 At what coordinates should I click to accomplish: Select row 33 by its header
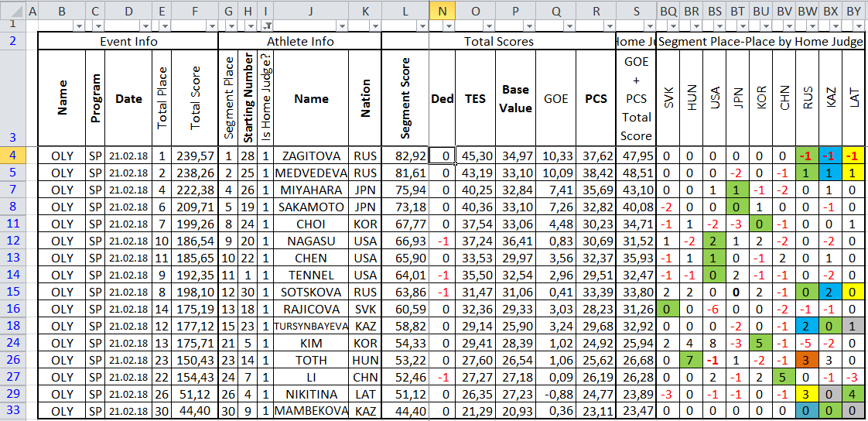[12, 411]
